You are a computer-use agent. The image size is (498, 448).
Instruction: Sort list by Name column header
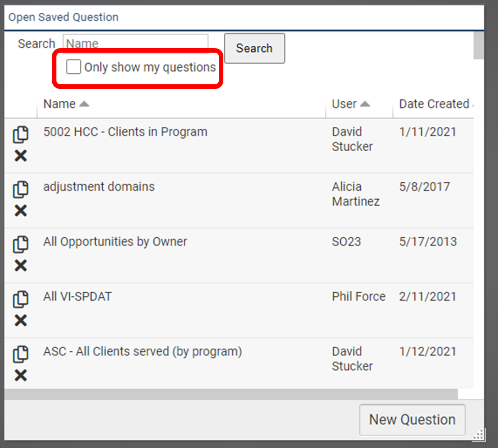(x=66, y=104)
